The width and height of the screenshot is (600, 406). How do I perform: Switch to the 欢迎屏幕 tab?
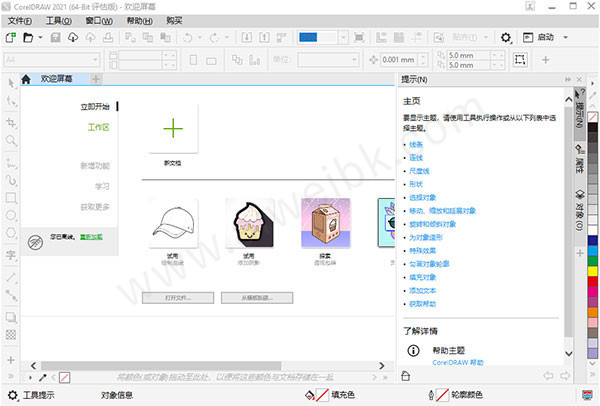point(56,79)
